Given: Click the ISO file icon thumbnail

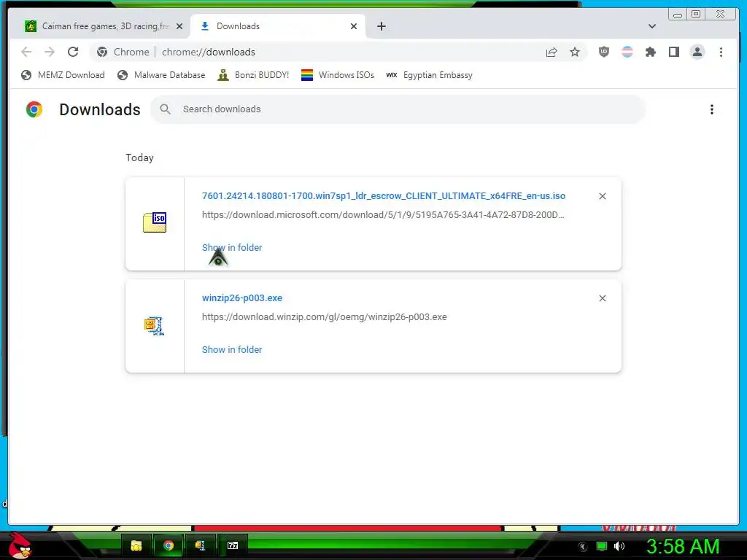Looking at the screenshot, I should (155, 222).
